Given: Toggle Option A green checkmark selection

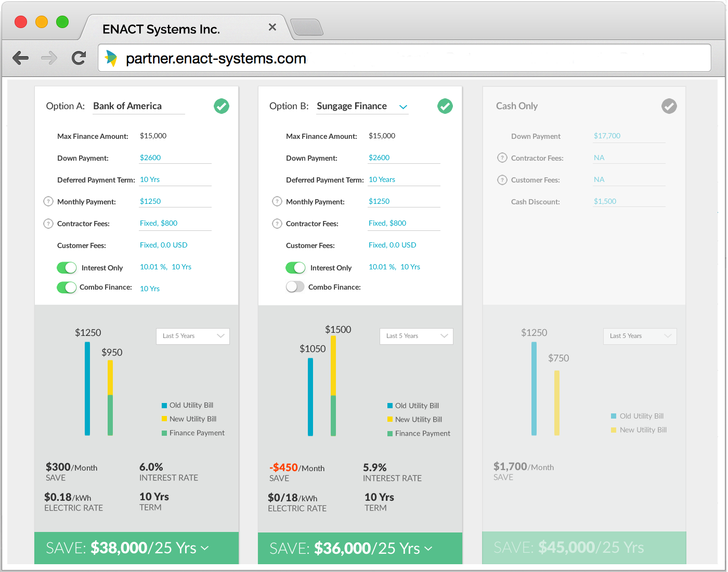Looking at the screenshot, I should (x=222, y=106).
